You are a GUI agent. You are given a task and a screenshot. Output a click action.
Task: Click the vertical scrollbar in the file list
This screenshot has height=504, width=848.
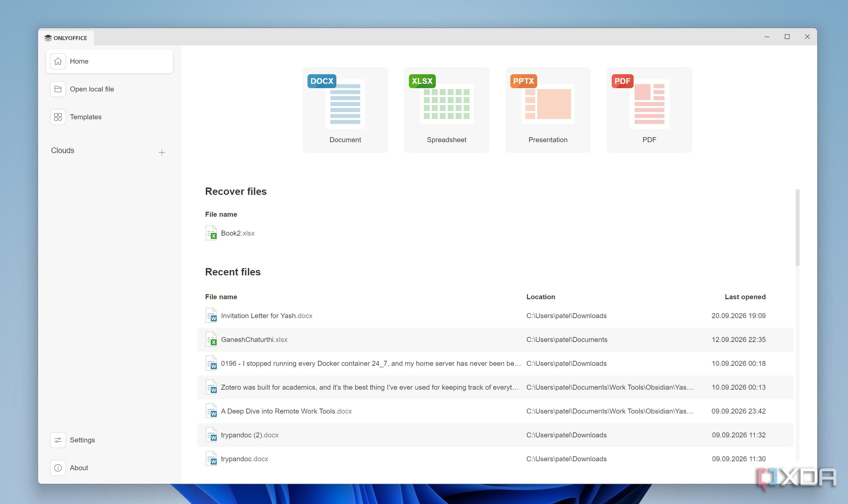tap(797, 228)
